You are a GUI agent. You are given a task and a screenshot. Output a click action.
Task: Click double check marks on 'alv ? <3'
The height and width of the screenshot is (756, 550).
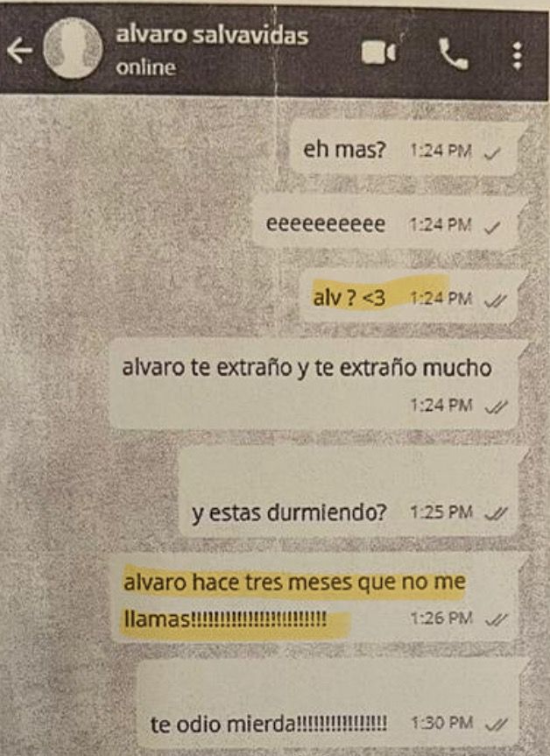point(495,300)
